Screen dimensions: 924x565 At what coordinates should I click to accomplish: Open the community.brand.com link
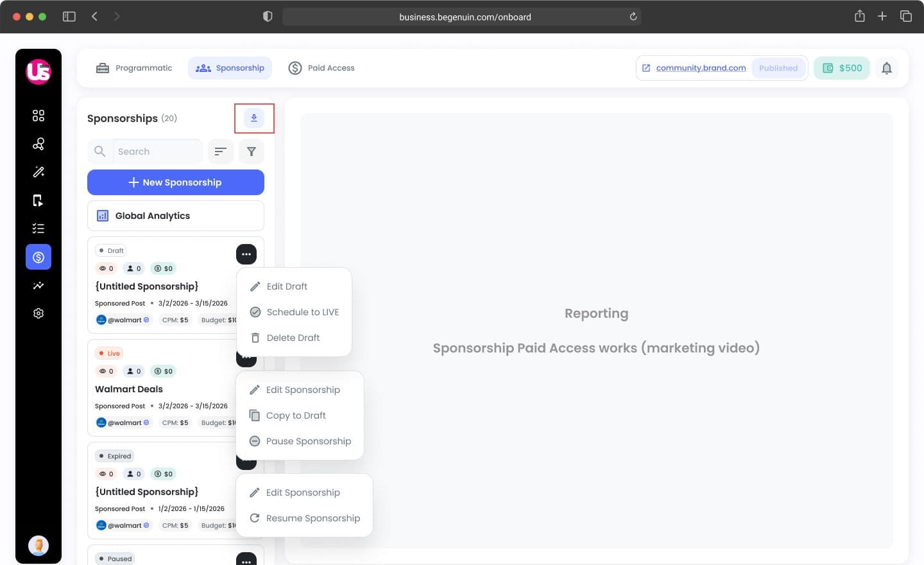701,68
